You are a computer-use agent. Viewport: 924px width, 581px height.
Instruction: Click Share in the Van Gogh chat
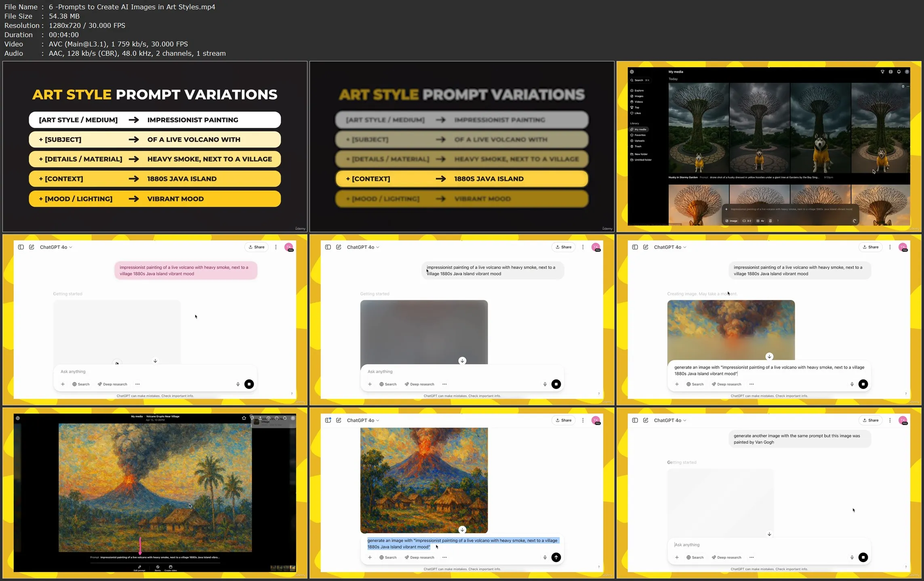[871, 420]
